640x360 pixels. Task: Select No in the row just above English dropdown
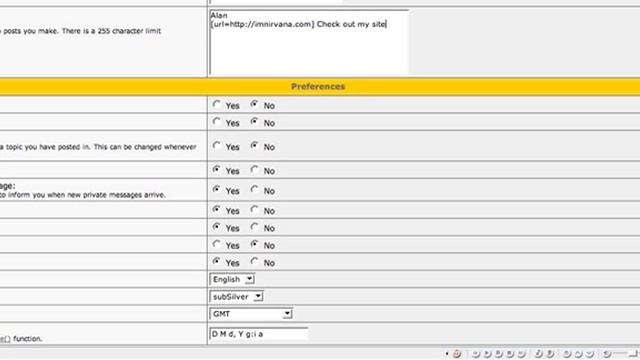[254, 262]
